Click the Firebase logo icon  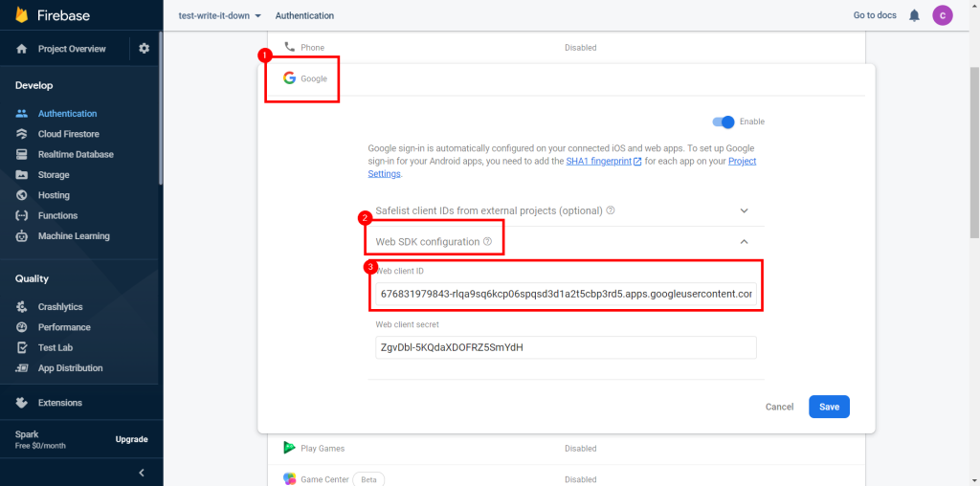tap(22, 15)
